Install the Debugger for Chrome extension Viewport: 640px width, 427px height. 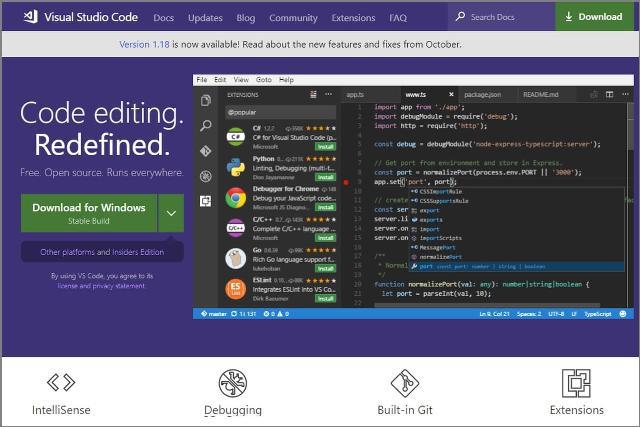pyautogui.click(x=325, y=207)
